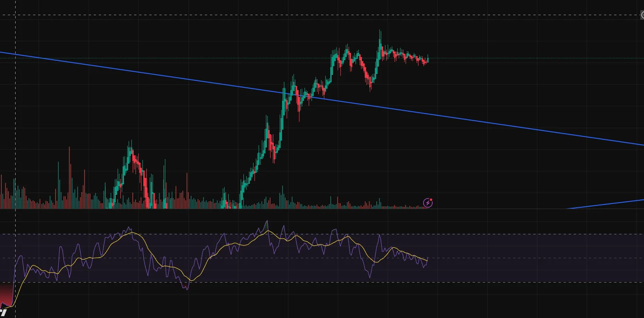This screenshot has width=644, height=318.
Task: Select the upper dashed RSI band line
Action: coord(322,234)
